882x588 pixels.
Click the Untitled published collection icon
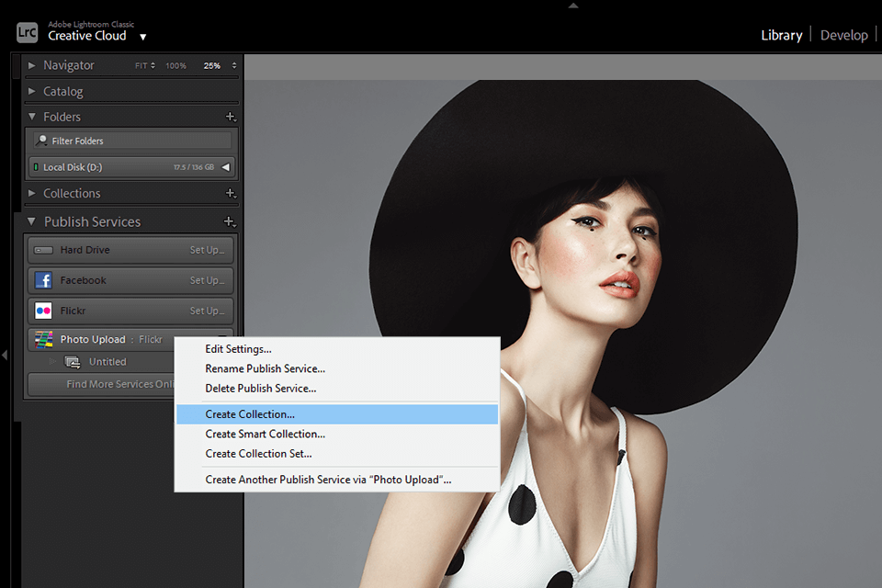(x=73, y=362)
